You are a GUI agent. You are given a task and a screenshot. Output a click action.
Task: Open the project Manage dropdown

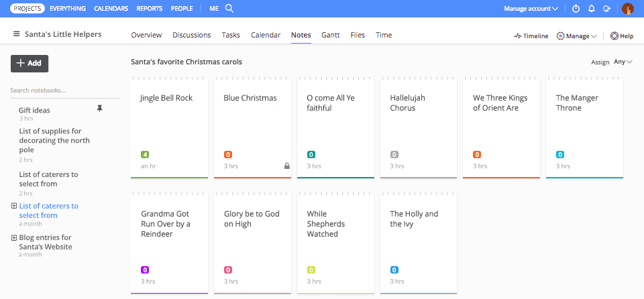point(576,36)
